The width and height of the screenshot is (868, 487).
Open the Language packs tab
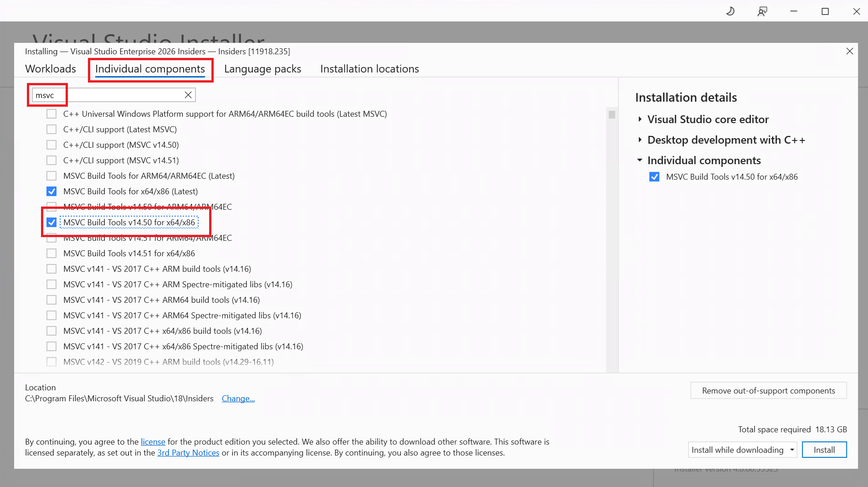(x=262, y=68)
